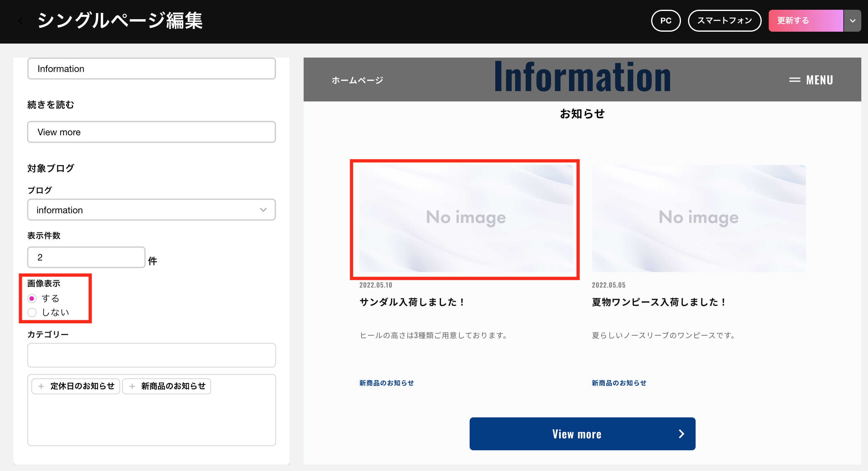Screen dimensions: 868x471
Task: Click the 更新する button
Action: click(x=806, y=21)
